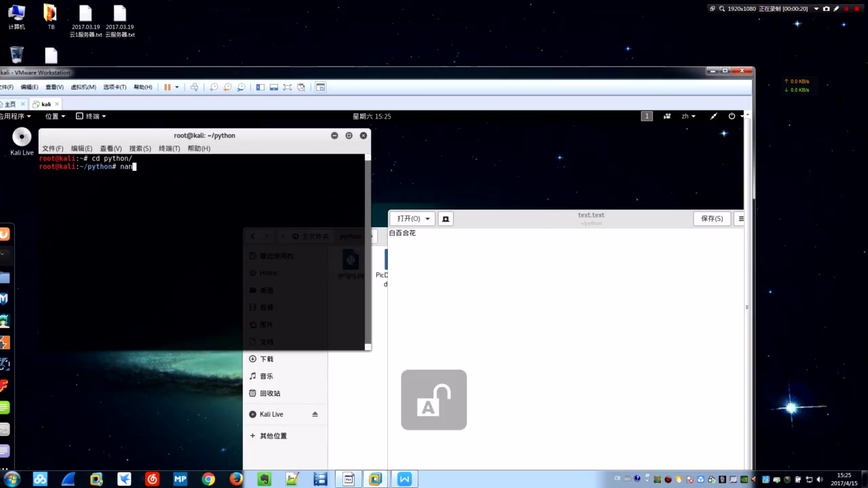Screen dimensions: 868x488
Task: Click the VMware Unity mode icon
Action: tap(301, 87)
